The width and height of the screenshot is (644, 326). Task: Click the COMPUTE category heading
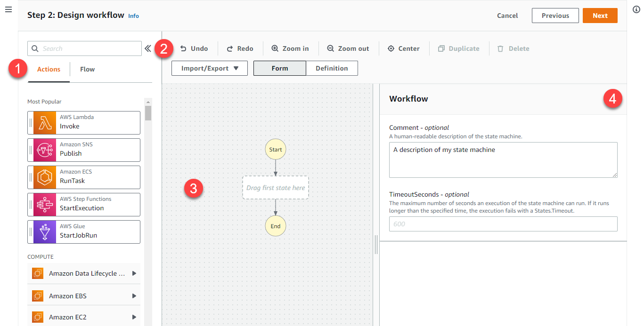pyautogui.click(x=41, y=257)
